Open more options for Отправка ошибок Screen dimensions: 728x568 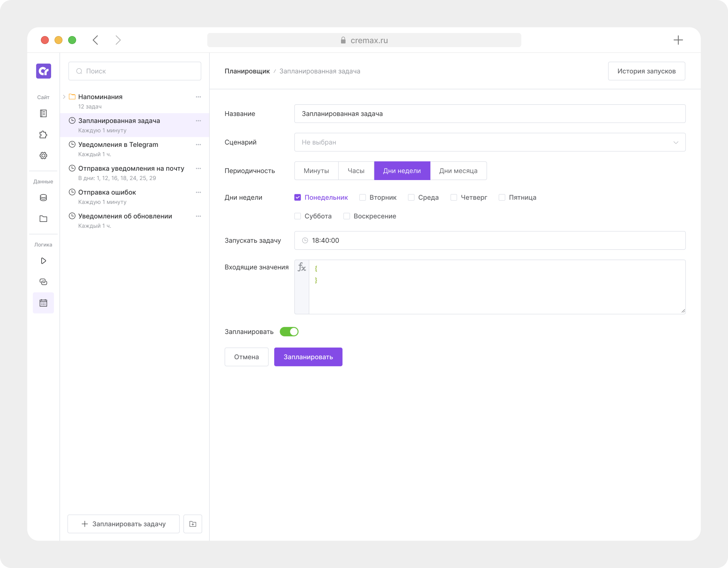click(198, 192)
